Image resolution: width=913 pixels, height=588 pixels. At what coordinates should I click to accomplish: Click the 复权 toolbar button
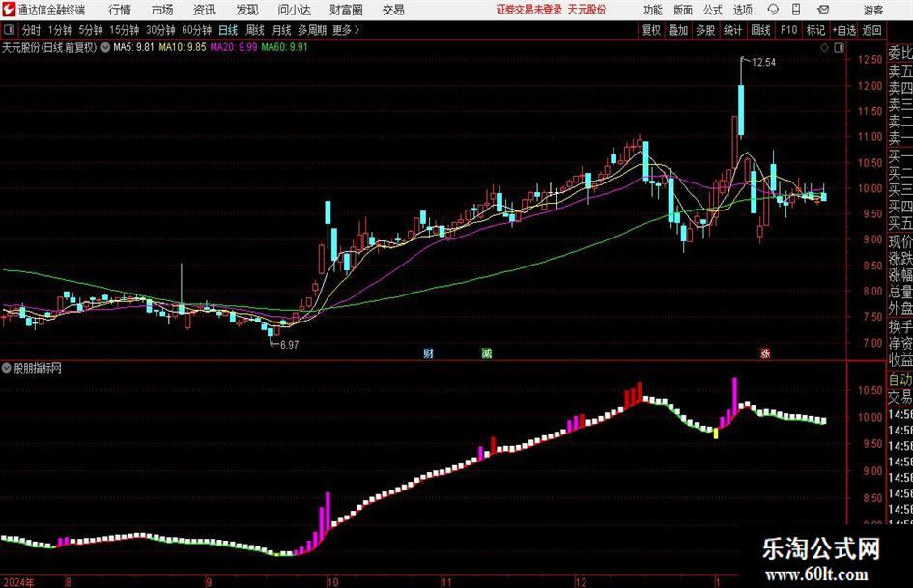coord(651,30)
